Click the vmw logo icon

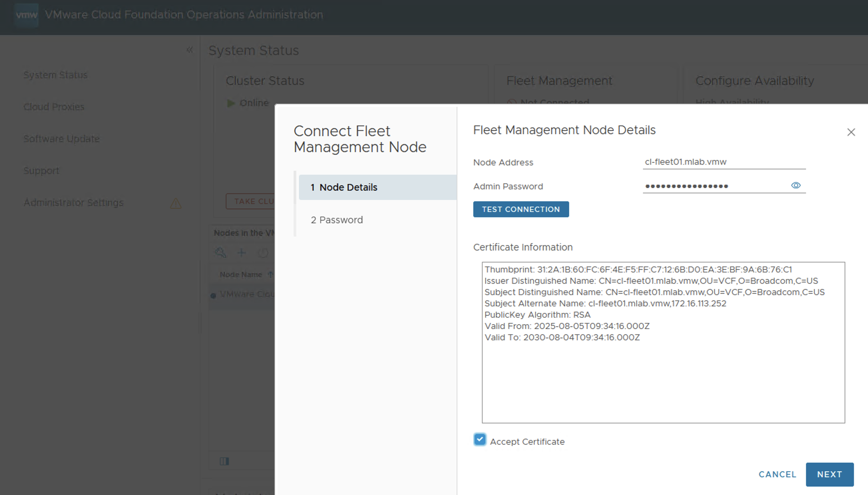[x=27, y=15]
